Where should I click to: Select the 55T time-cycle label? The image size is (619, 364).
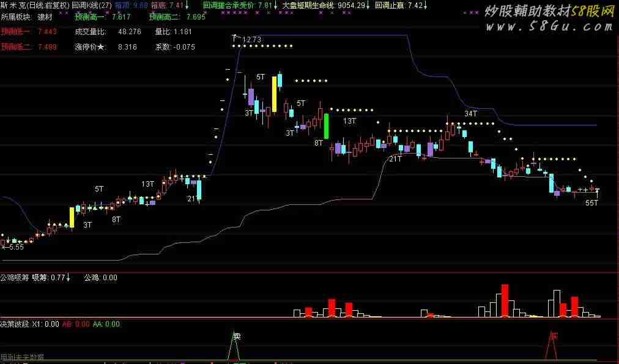[591, 203]
